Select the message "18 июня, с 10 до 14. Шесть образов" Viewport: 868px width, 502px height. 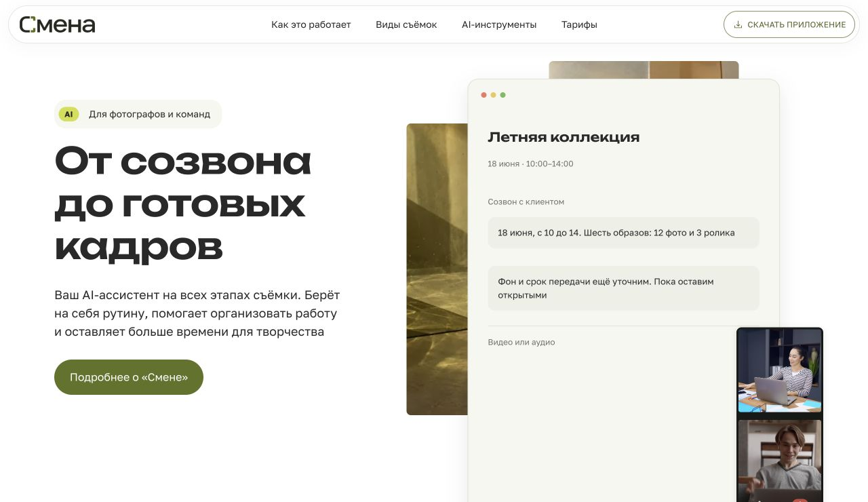click(623, 233)
